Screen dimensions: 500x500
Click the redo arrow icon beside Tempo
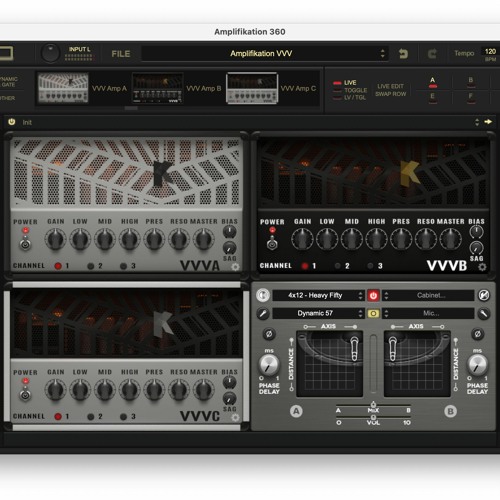pyautogui.click(x=432, y=54)
